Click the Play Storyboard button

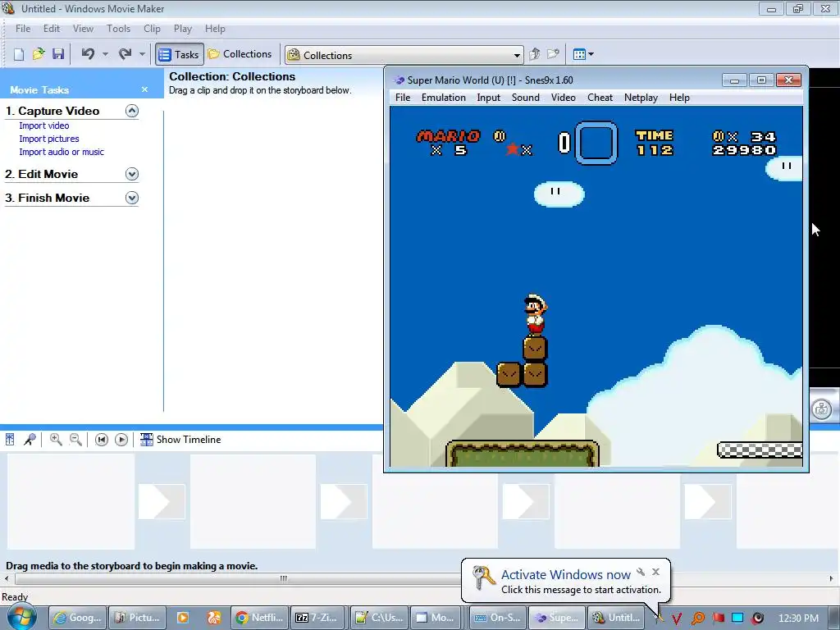121,440
